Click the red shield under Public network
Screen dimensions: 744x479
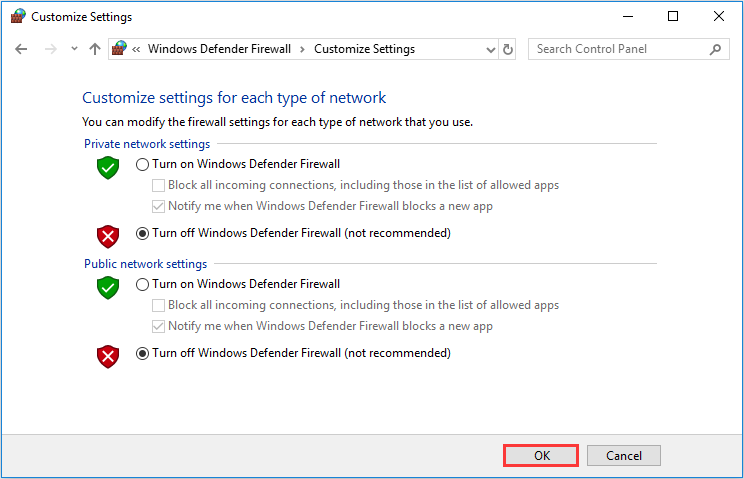[x=108, y=357]
